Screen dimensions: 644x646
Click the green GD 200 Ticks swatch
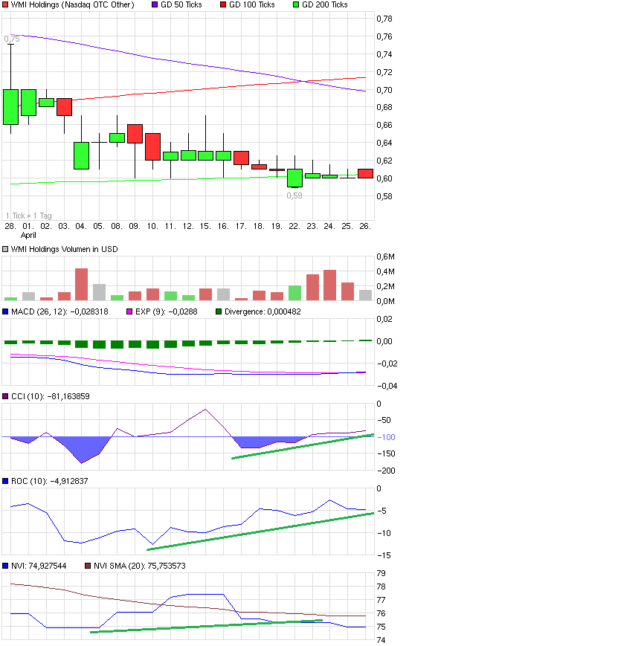tap(296, 5)
